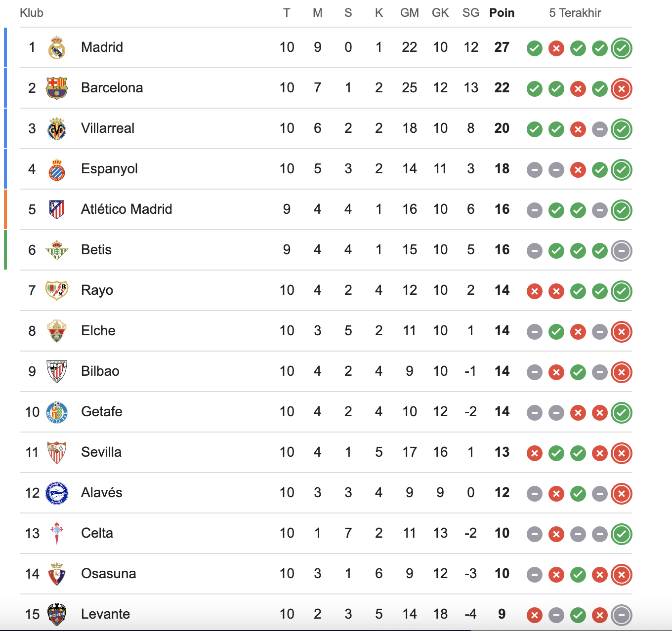Select the Klub column header

31,13
